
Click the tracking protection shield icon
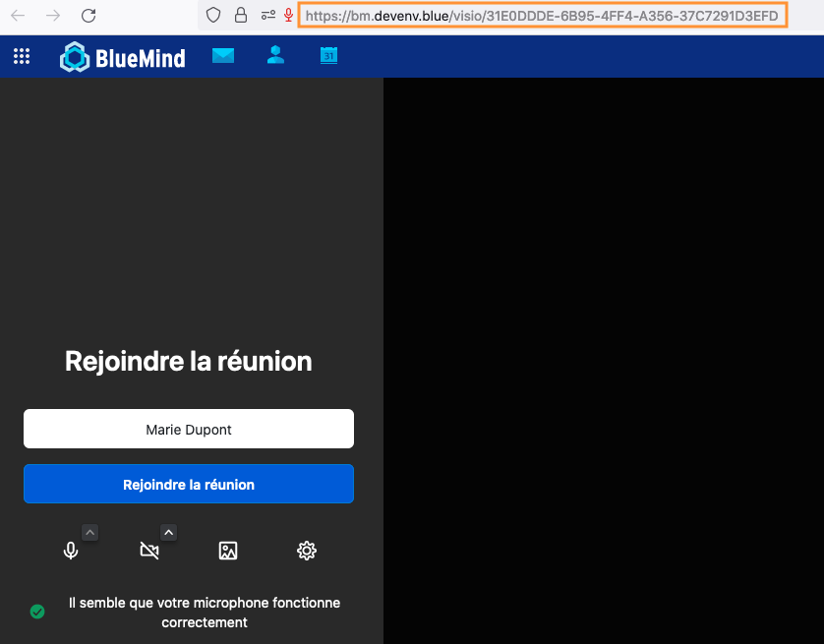pos(213,16)
